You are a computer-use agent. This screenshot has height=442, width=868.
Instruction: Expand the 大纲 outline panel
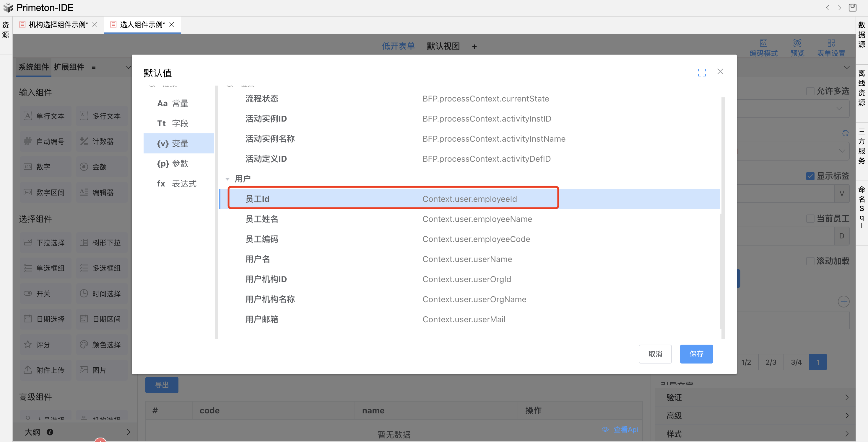point(129,432)
